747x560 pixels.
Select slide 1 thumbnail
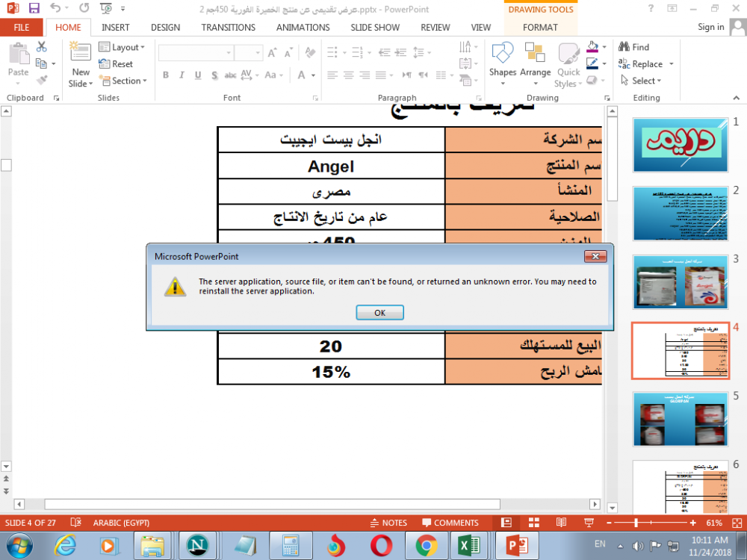click(681, 145)
